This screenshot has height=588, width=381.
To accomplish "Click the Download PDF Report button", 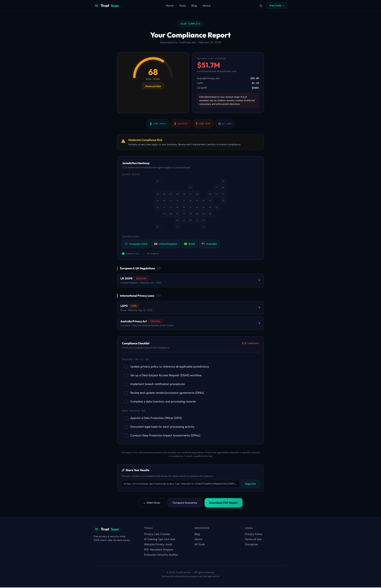I will [223, 502].
